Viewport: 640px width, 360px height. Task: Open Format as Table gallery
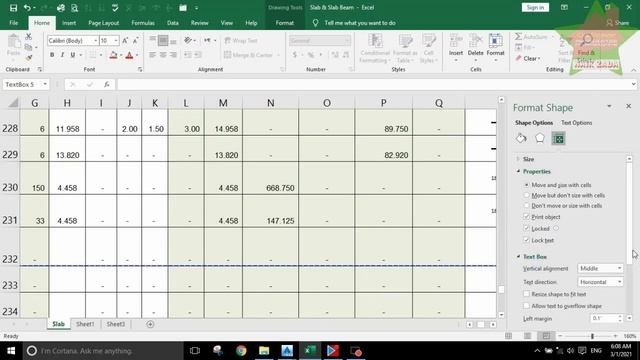point(405,48)
